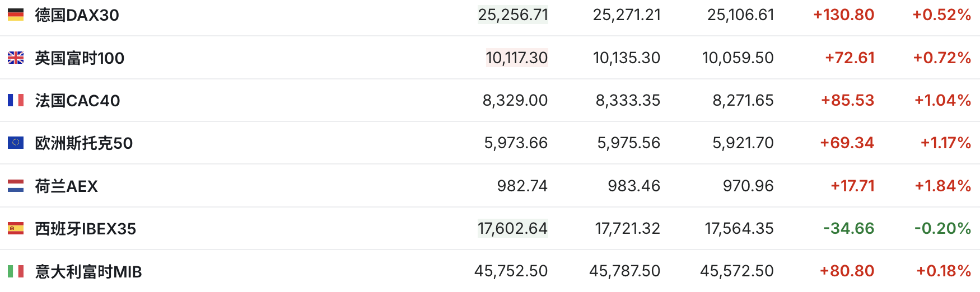Click the German flag icon
This screenshot has width=980, height=292.
16,15
